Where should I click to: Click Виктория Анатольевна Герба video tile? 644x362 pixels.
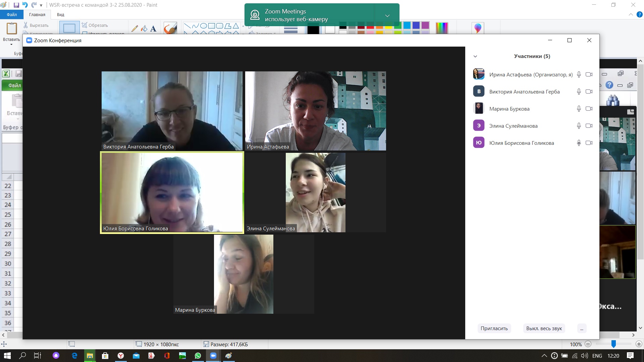(172, 111)
